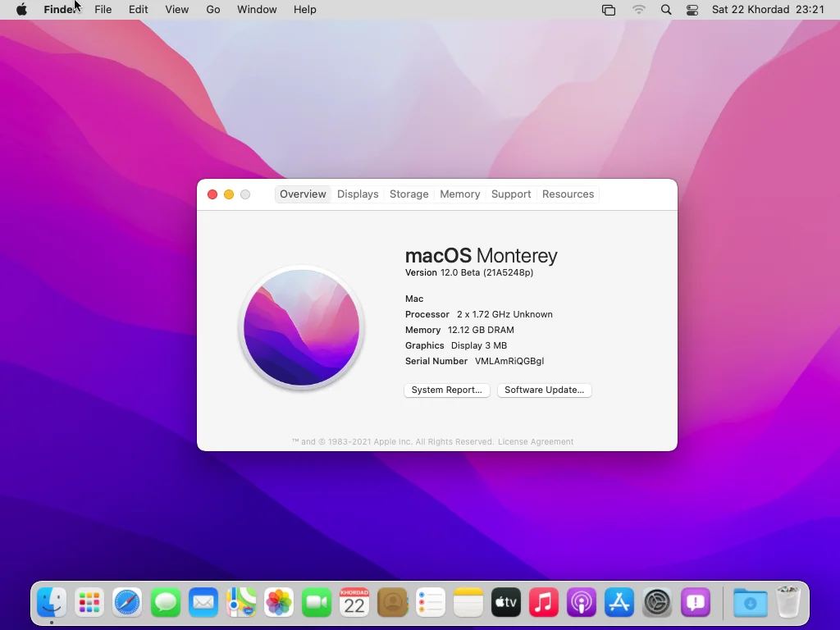This screenshot has height=630, width=840.
Task: Open the Edit menu
Action: click(138, 10)
